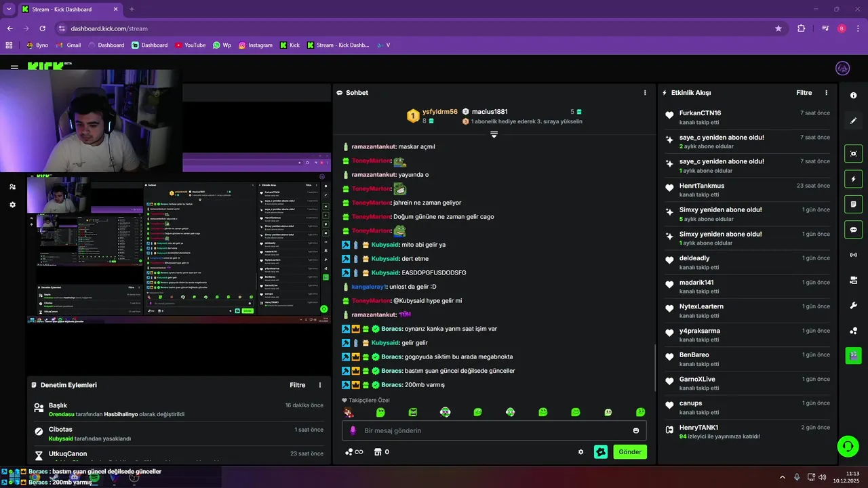The width and height of the screenshot is (868, 488).
Task: Show hidden icons in system tray
Action: click(x=783, y=477)
